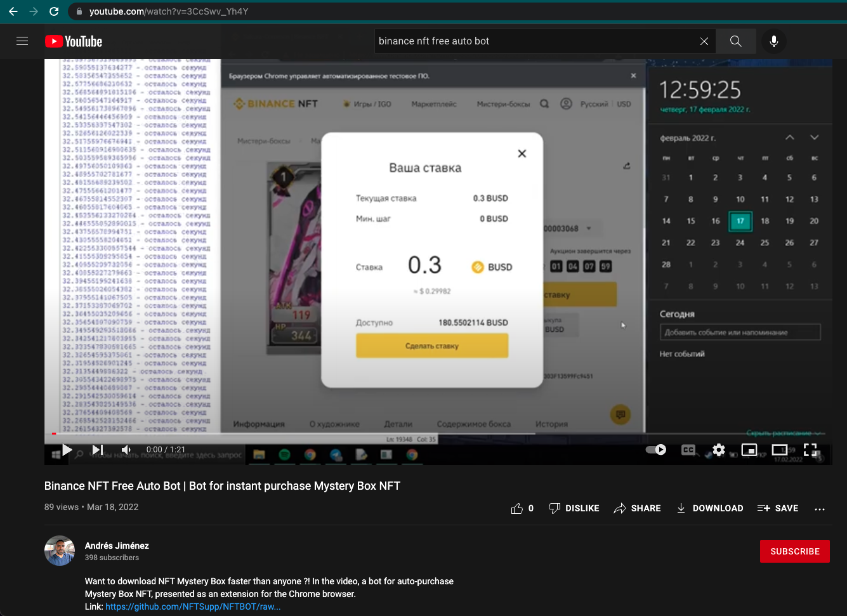Turn on closed captions

(x=688, y=450)
